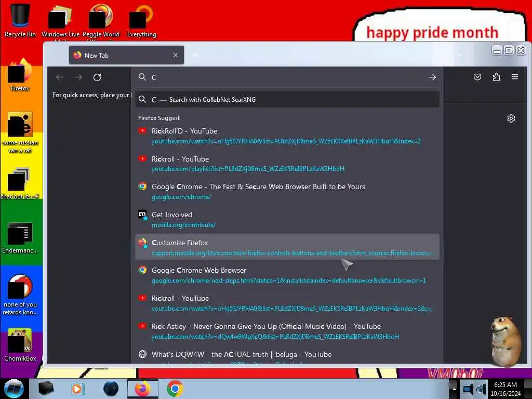The image size is (532, 399).
Task: Click Mozilla favicon beside Get Involved
Action: click(x=142, y=215)
